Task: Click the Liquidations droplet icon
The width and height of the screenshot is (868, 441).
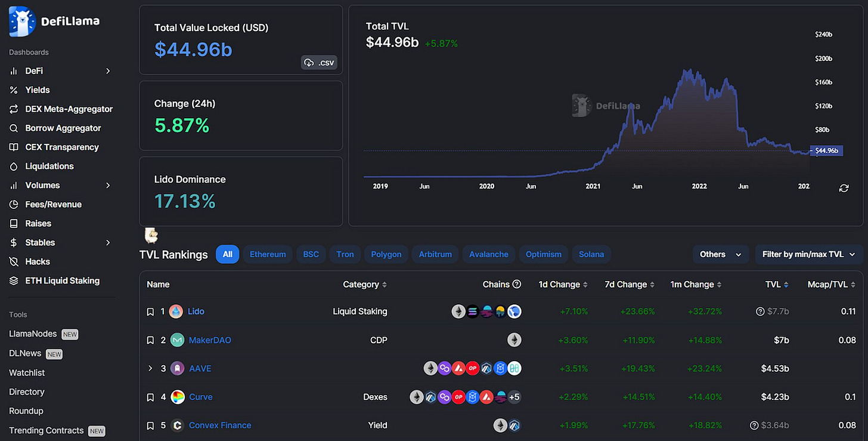Action: pos(14,166)
